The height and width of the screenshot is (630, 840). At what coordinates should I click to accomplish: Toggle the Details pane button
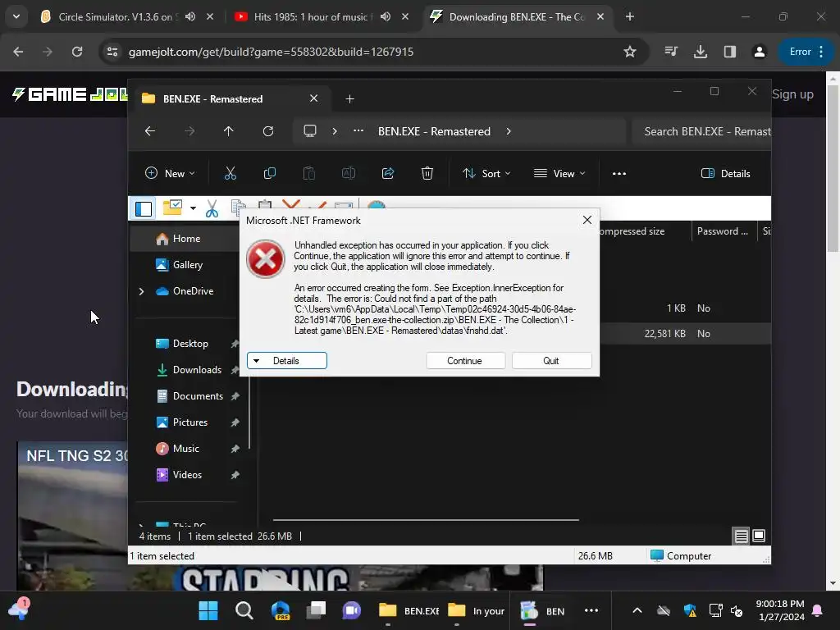pos(726,174)
